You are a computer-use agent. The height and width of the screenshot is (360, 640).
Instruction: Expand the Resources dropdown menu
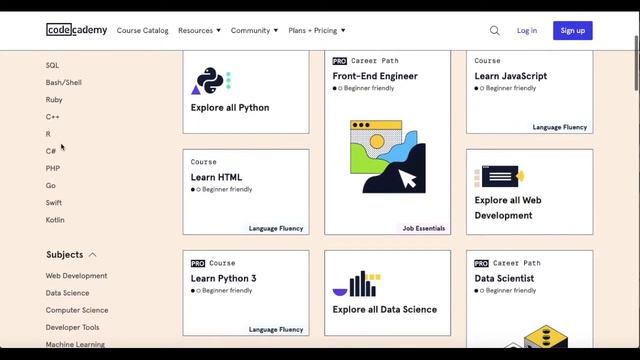pos(199,31)
